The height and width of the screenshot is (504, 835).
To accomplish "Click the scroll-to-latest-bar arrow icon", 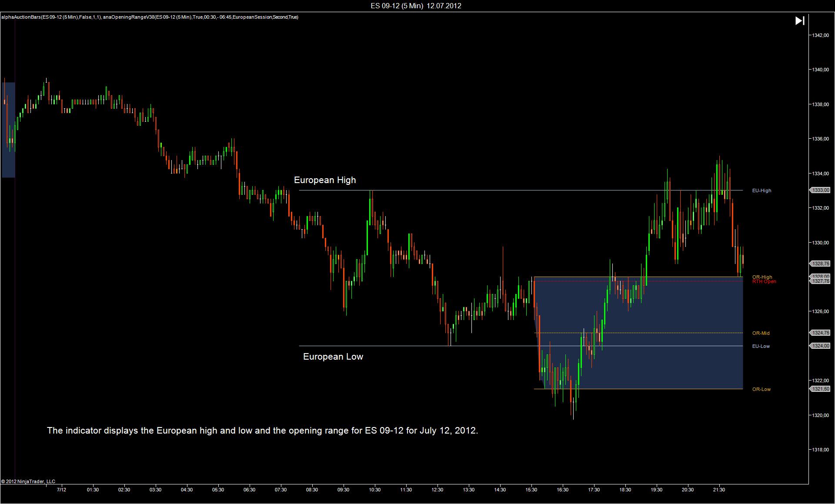I will pyautogui.click(x=799, y=21).
